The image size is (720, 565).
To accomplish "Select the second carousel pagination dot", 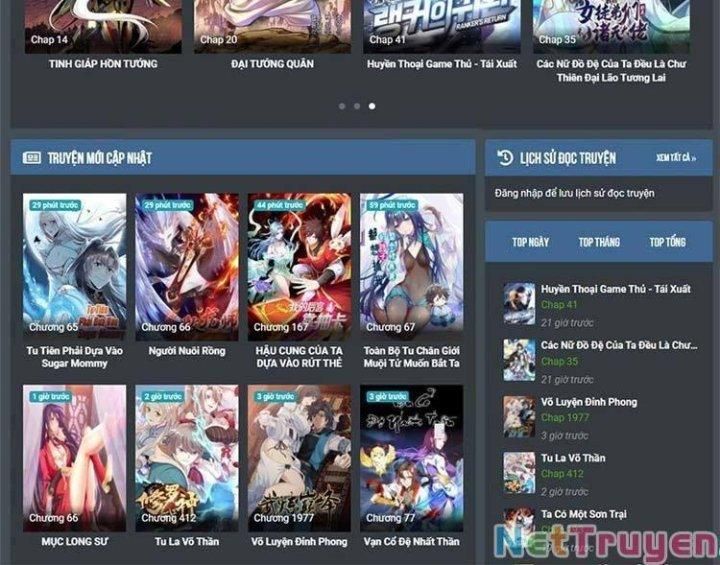I will (357, 105).
